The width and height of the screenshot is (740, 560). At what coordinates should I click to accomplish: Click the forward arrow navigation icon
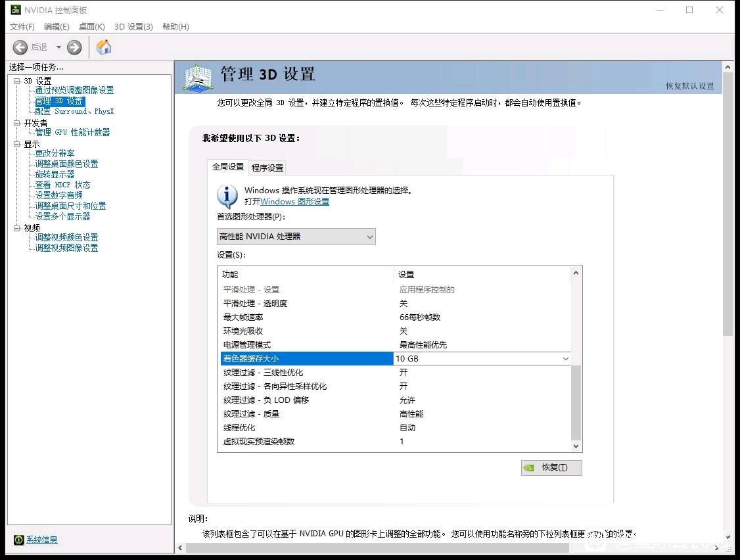coord(74,47)
